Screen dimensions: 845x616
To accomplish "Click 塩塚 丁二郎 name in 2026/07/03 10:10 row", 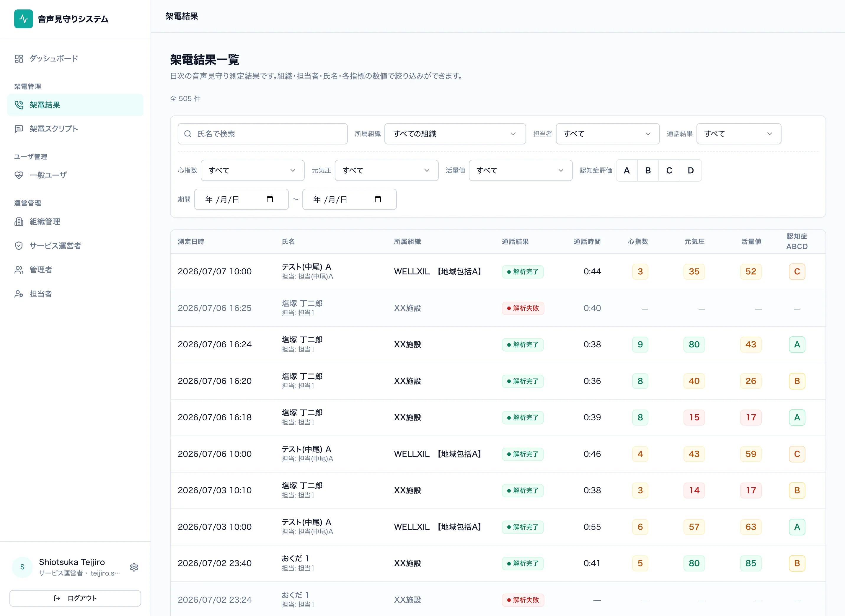I will click(x=302, y=486).
